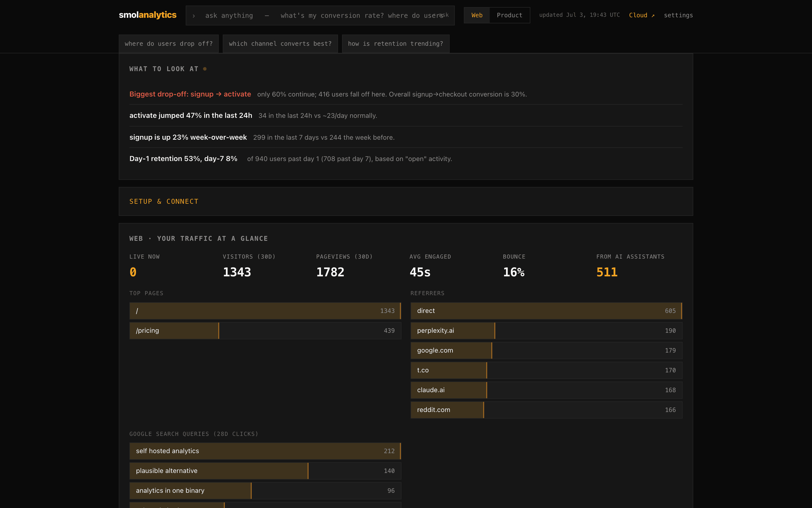Screen dimensions: 812x508
Task: Open 'signup is up 23% week-over-week' insight
Action: tap(406, 137)
